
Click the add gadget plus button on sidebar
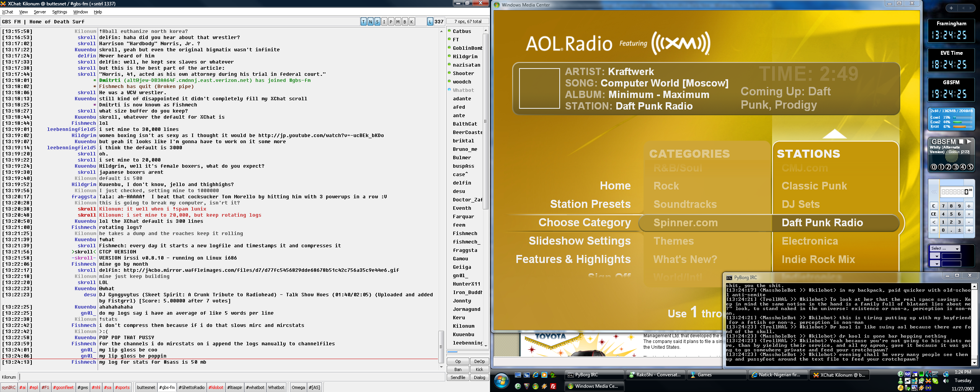coord(951,8)
